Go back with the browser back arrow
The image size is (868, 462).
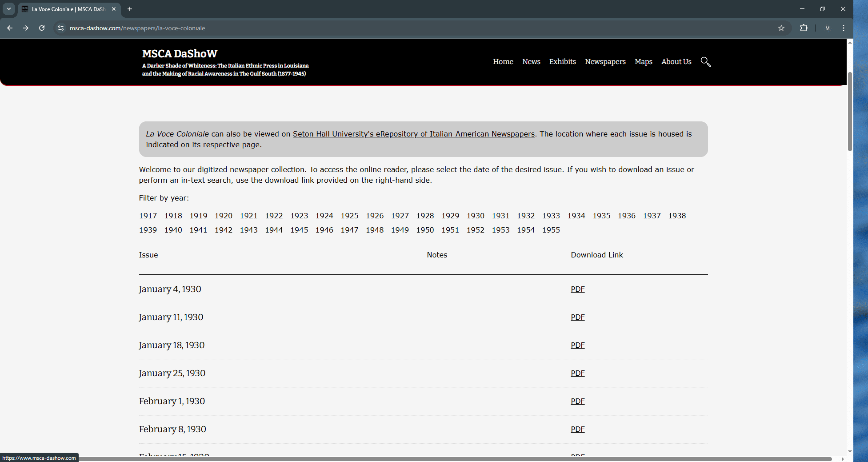[10, 28]
